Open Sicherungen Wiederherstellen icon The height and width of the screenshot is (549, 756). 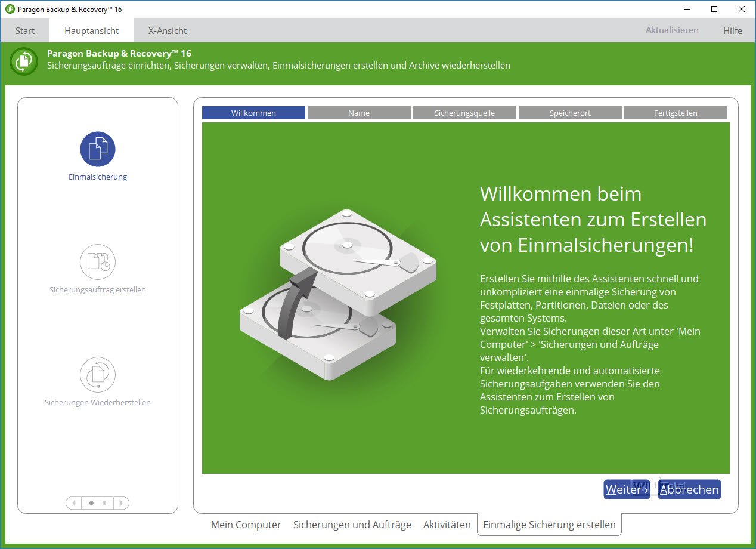pos(98,375)
